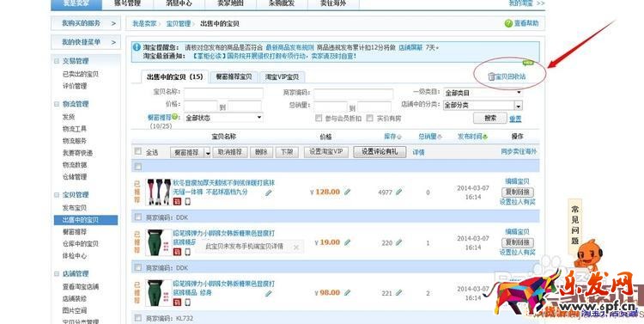This screenshot has height=324, width=644.
Task: Click the 下架 delist button
Action: click(286, 152)
